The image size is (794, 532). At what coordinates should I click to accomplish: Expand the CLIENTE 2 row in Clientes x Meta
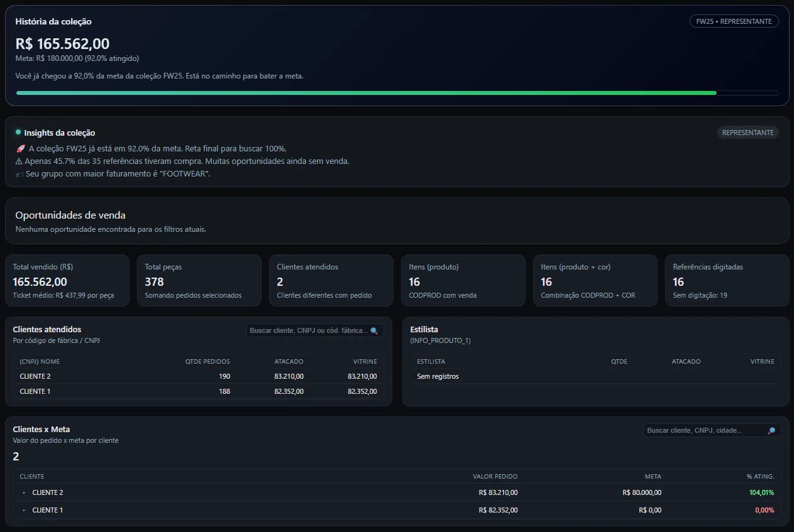point(24,492)
